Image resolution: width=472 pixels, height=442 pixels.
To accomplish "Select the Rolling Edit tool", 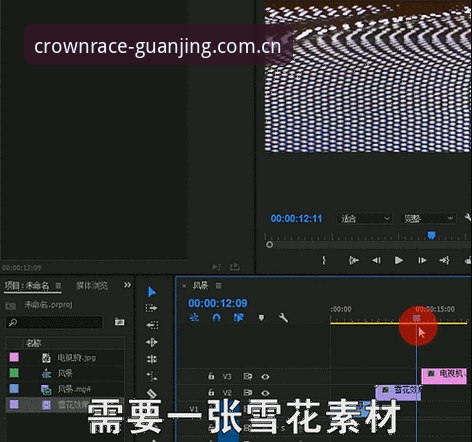I will [x=152, y=359].
